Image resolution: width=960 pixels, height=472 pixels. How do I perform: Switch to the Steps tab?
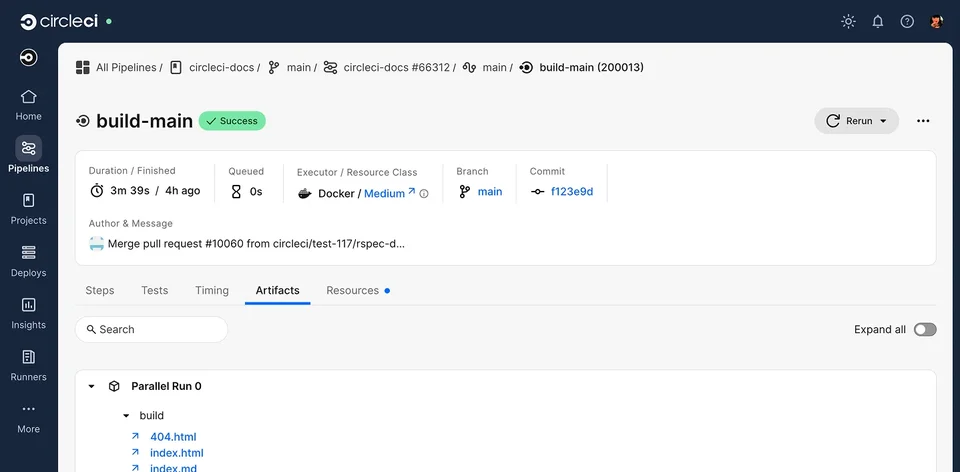(x=100, y=290)
